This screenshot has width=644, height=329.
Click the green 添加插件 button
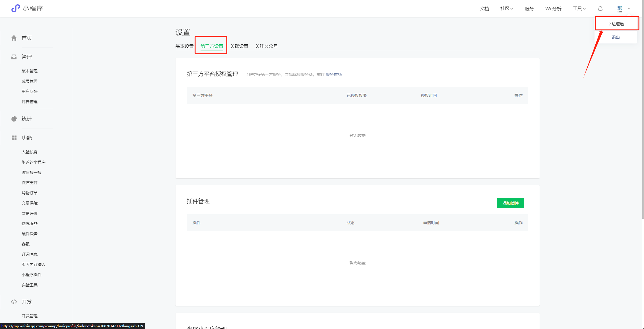coord(510,203)
